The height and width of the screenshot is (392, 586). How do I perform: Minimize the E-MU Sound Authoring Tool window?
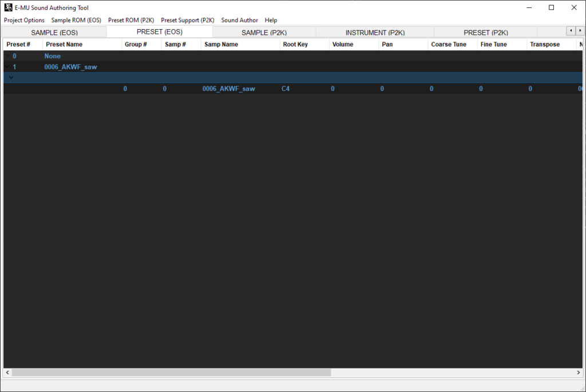[x=529, y=7]
